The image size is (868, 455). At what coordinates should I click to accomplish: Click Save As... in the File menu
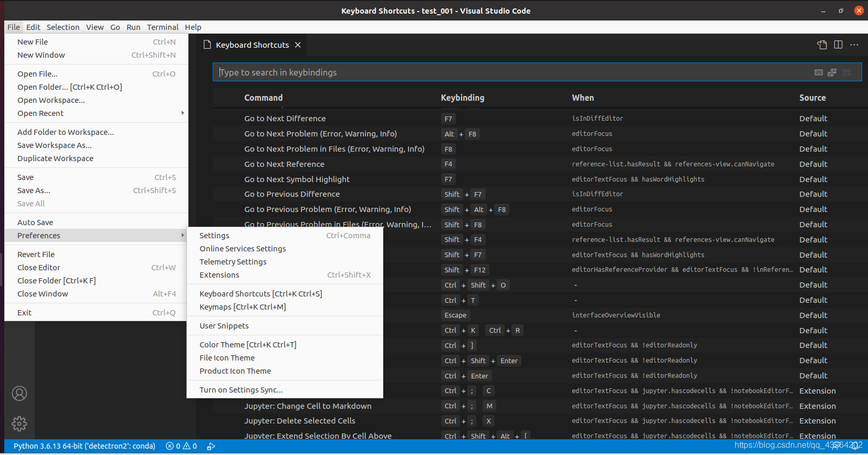pyautogui.click(x=96, y=191)
